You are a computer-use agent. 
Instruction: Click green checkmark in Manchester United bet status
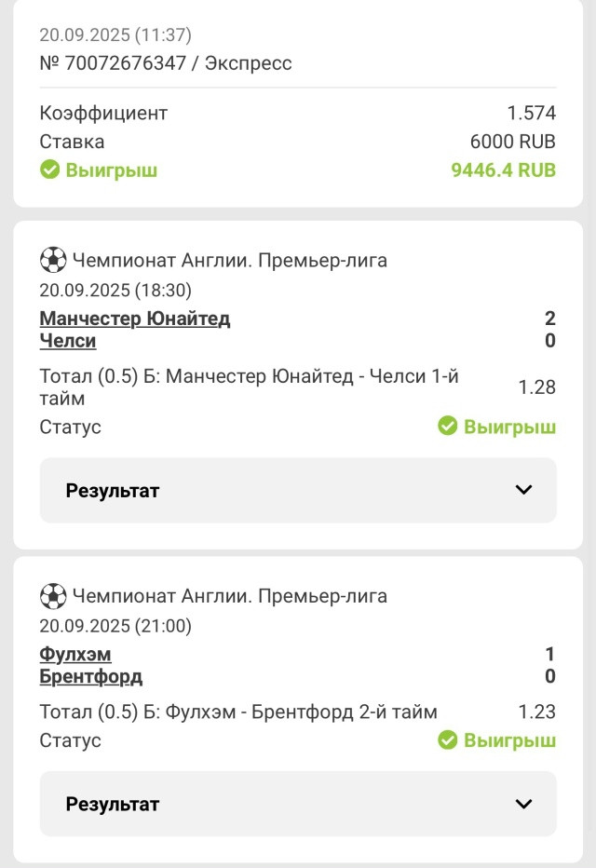[x=448, y=426]
